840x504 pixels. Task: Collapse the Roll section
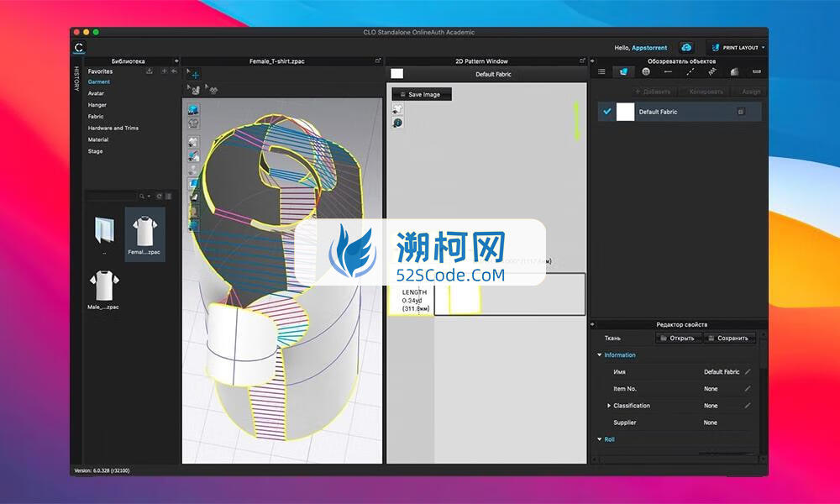click(600, 439)
